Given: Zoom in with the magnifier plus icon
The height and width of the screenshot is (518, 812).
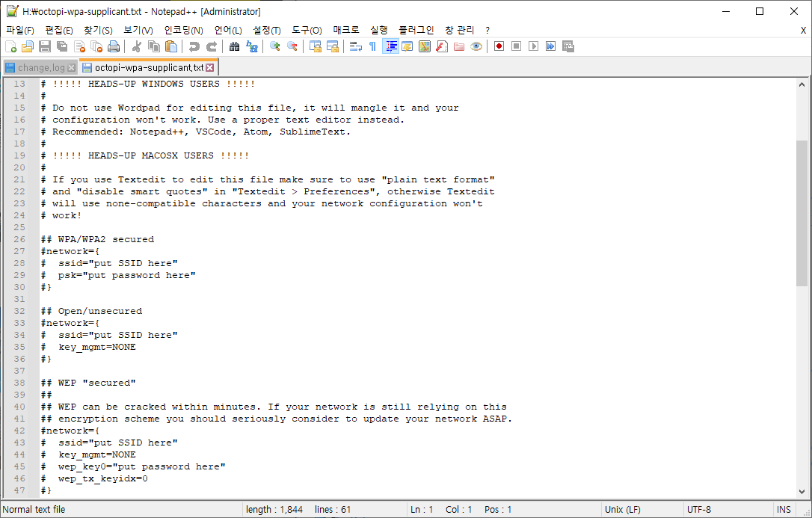Looking at the screenshot, I should pyautogui.click(x=275, y=46).
